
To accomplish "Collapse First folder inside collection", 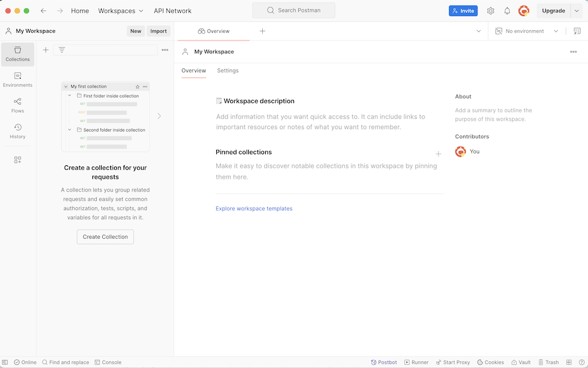I will coord(69,96).
